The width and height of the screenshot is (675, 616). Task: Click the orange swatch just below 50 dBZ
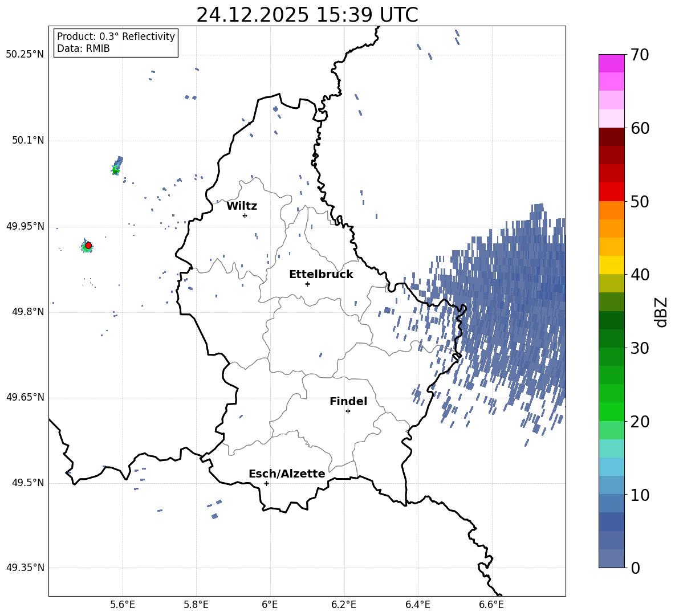coord(612,210)
